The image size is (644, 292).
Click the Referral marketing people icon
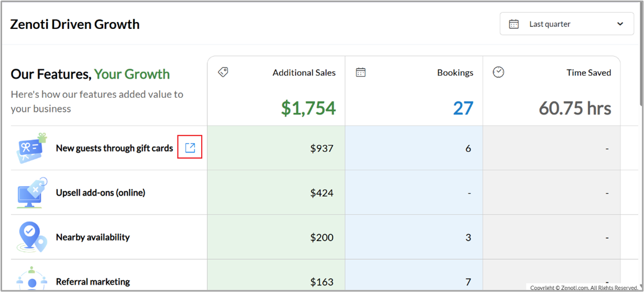click(x=32, y=278)
